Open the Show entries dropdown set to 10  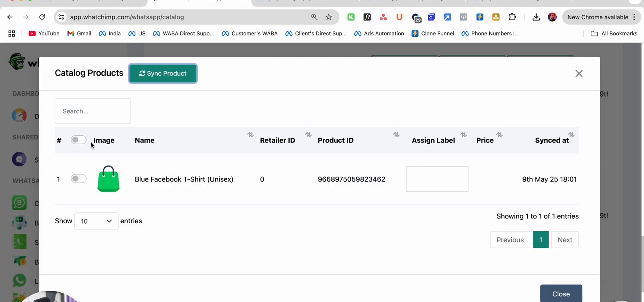pos(96,221)
